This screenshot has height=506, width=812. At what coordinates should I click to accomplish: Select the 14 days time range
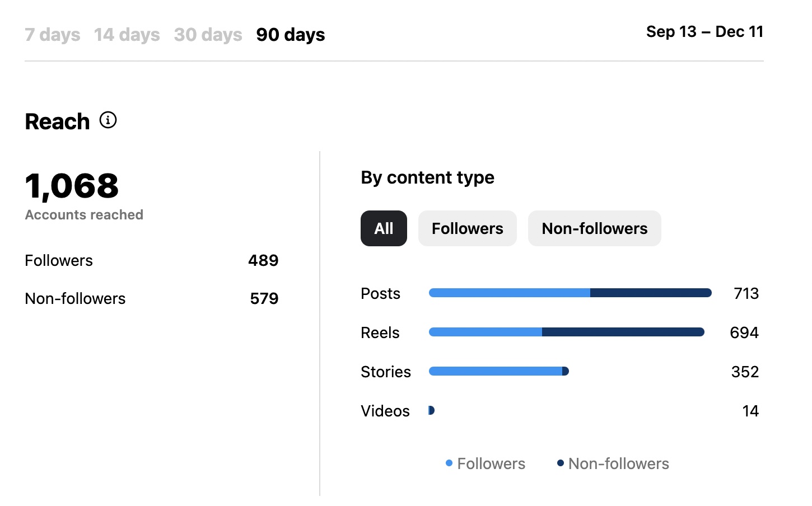click(127, 35)
